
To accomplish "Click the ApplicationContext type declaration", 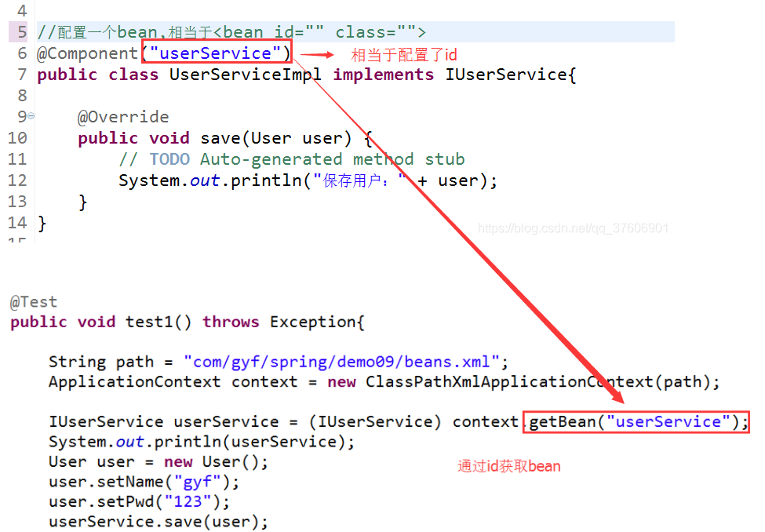I will 134,381.
